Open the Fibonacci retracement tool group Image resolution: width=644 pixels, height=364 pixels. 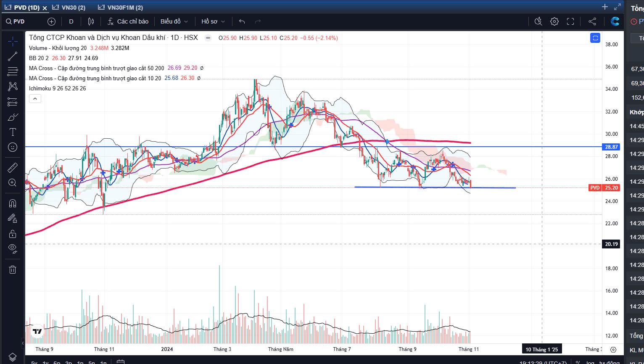13,71
